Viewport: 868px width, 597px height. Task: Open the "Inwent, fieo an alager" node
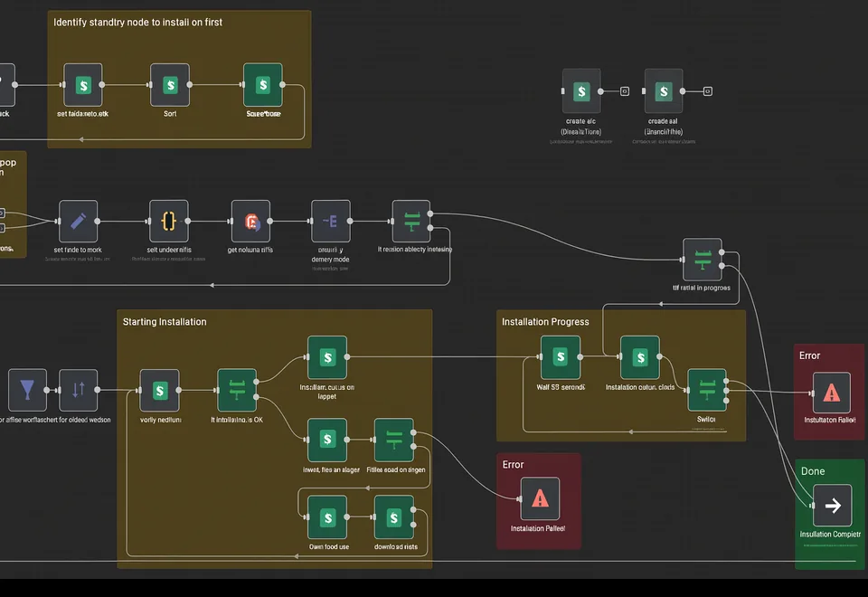[x=327, y=440]
